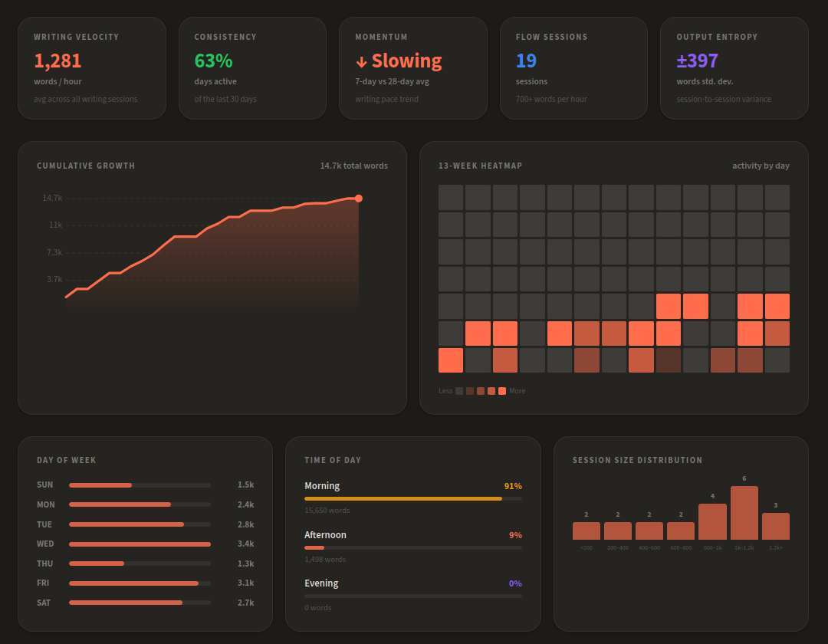Select the 1.5k Sunday value
This screenshot has height=644, width=828.
coord(245,485)
